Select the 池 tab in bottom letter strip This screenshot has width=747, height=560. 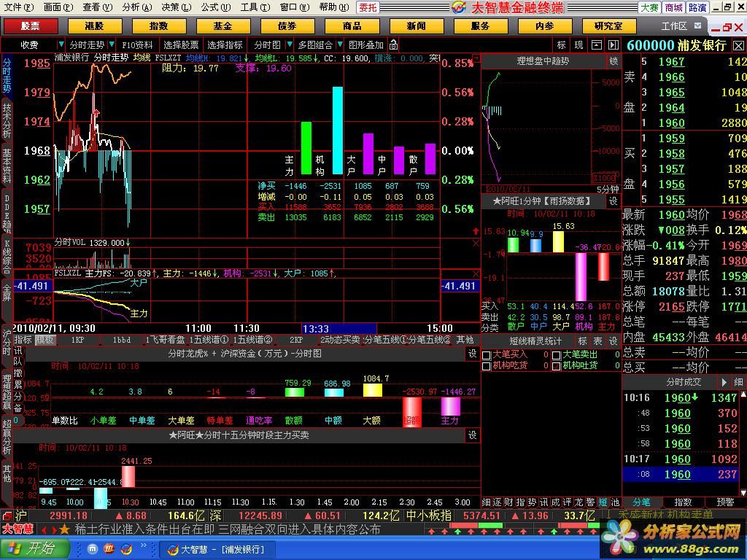coord(615,502)
